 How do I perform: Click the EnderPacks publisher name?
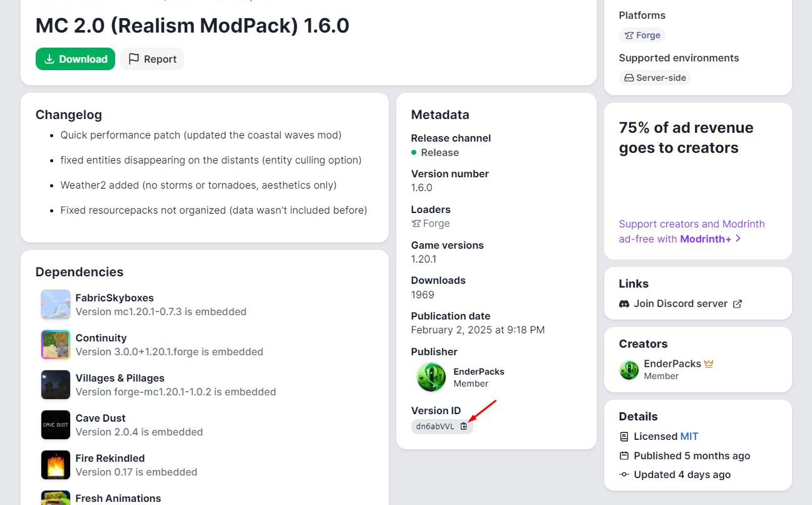tap(478, 372)
